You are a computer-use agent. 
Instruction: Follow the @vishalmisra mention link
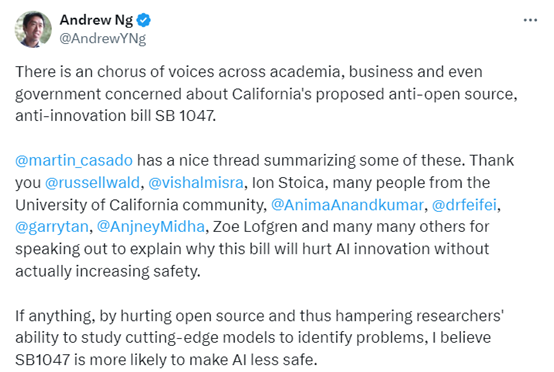click(196, 183)
